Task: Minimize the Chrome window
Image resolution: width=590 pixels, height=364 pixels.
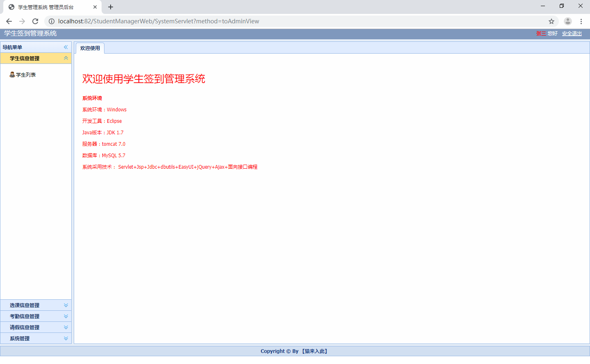Action: (543, 6)
